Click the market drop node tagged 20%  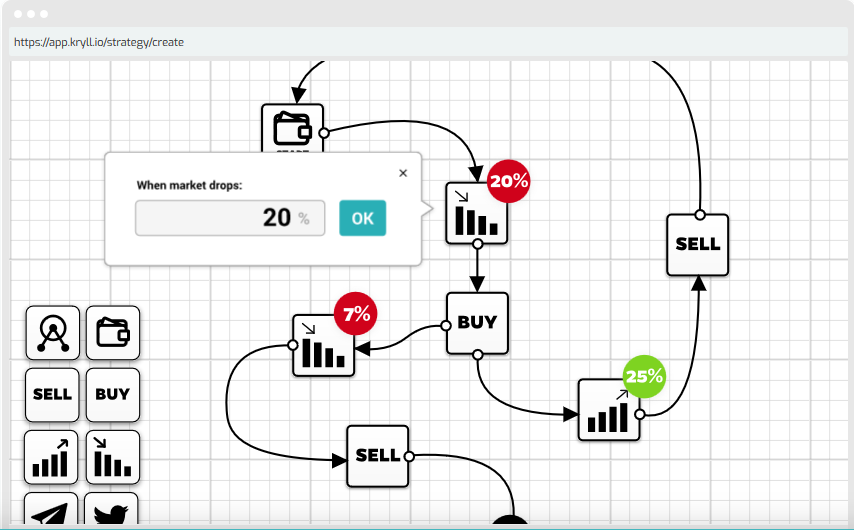pyautogui.click(x=477, y=213)
